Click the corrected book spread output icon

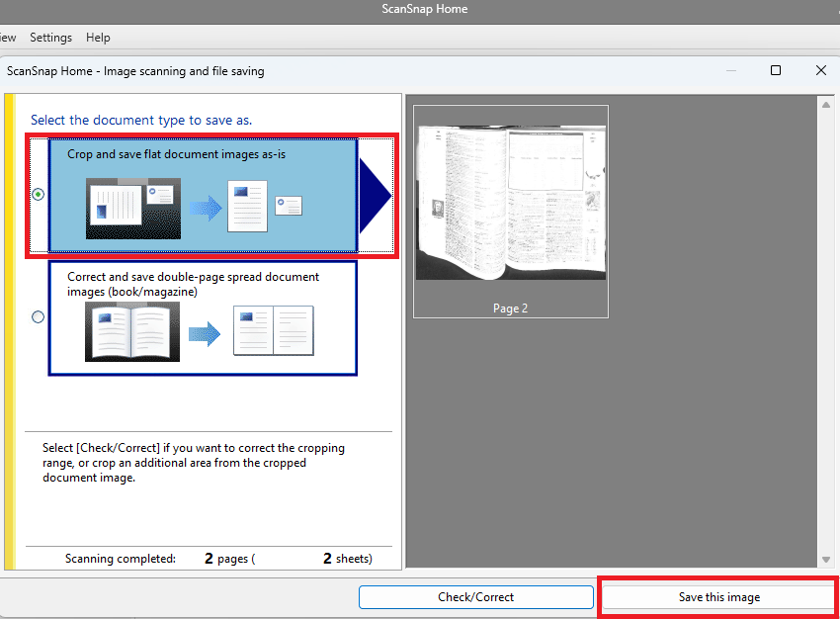pyautogui.click(x=273, y=330)
